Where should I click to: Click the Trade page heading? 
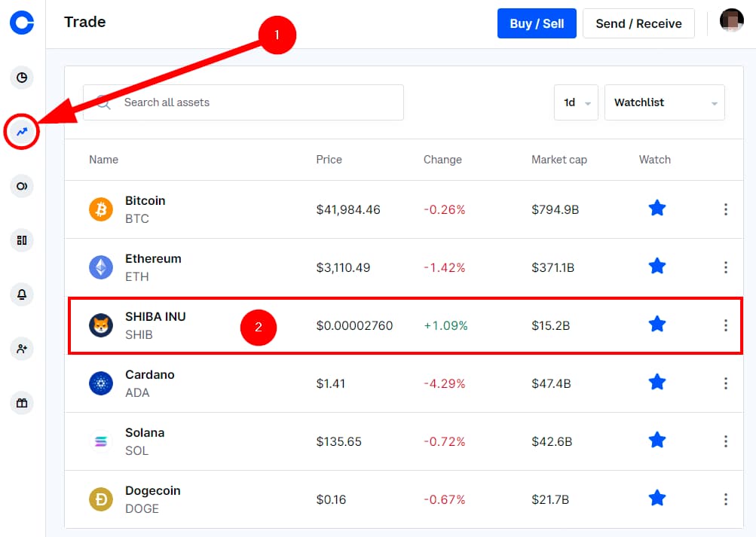pos(85,22)
